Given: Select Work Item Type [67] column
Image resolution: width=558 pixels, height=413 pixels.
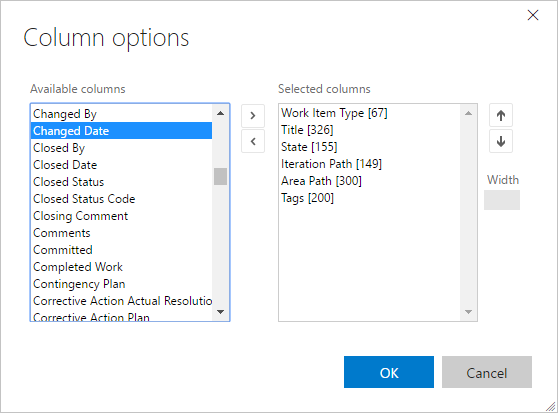Looking at the screenshot, I should pos(370,113).
